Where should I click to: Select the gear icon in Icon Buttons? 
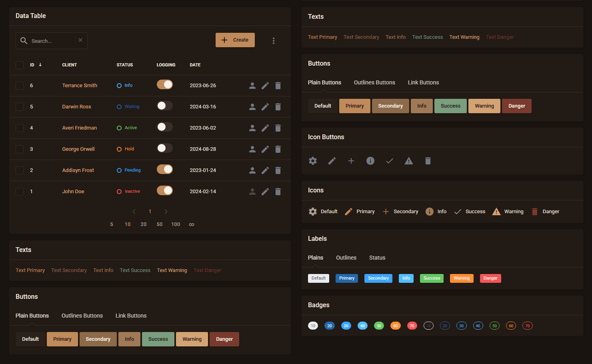[x=312, y=161]
